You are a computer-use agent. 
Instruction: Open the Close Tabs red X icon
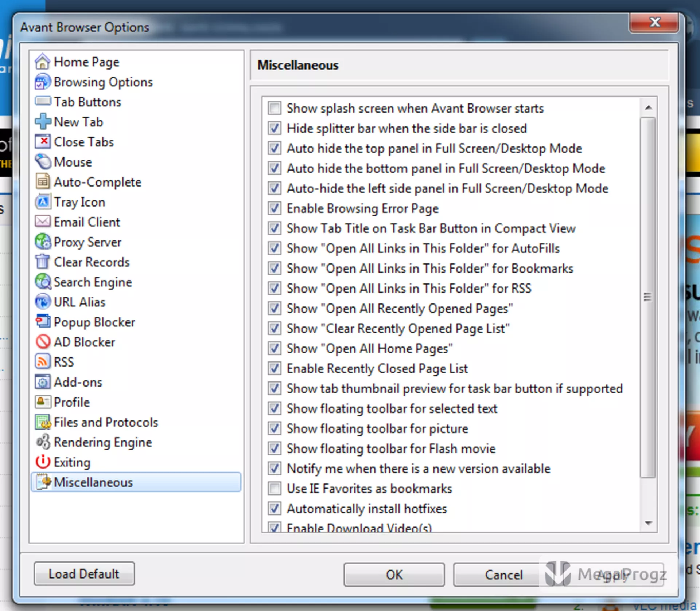click(x=43, y=141)
